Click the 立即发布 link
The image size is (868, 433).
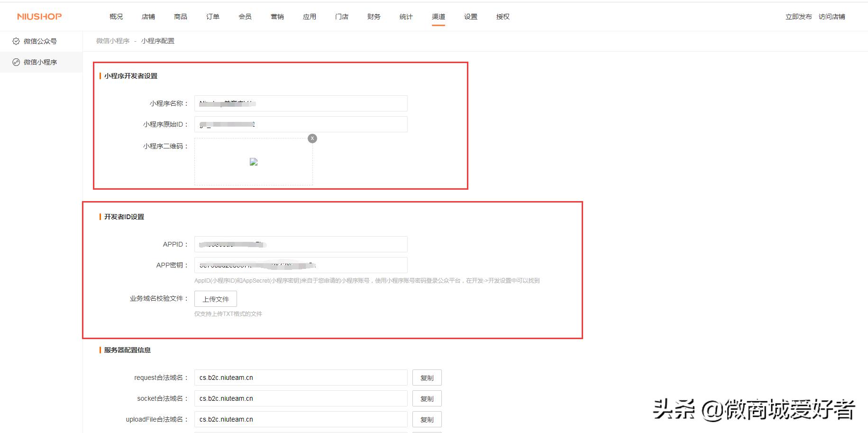798,16
